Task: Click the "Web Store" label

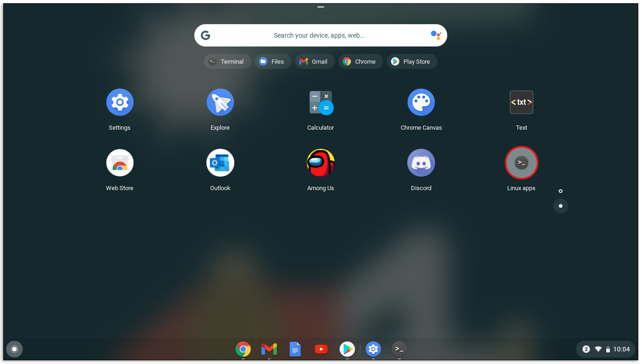Action: pyautogui.click(x=120, y=188)
